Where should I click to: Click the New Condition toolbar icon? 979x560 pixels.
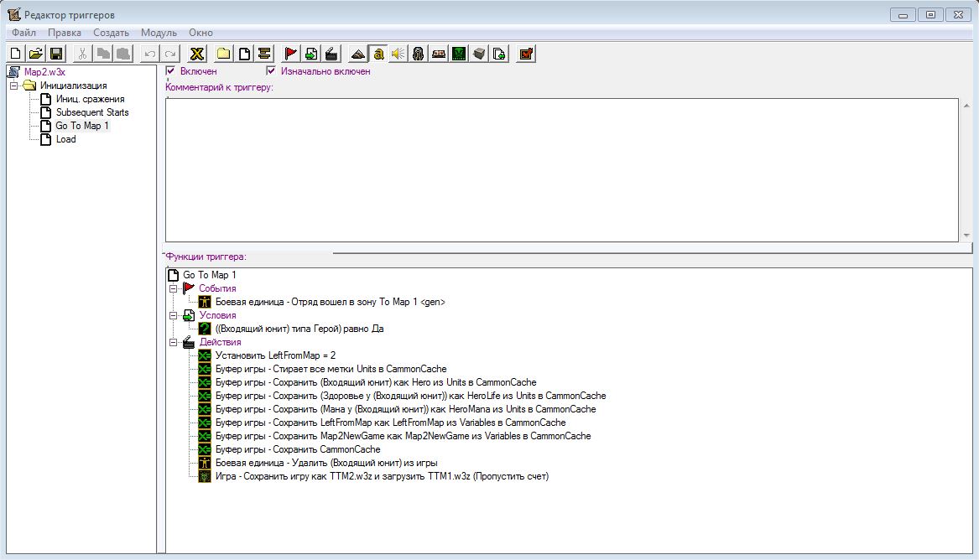click(311, 54)
